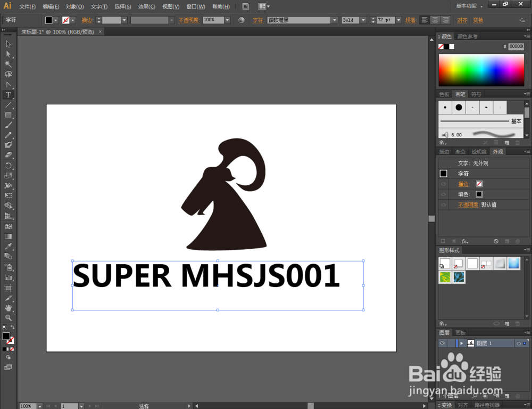
Task: Select the Eyedropper tool
Action: click(8, 246)
